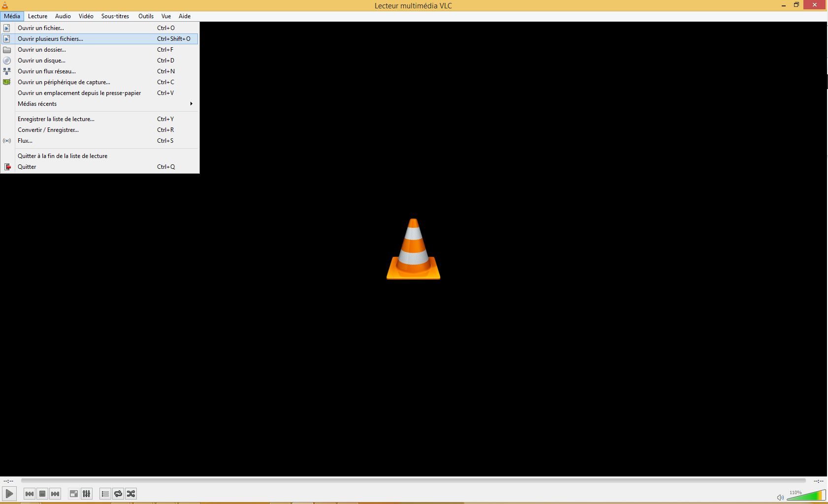Image resolution: width=828 pixels, height=504 pixels.
Task: Choose Quitter with Ctrl+Q shortcut
Action: (100, 167)
